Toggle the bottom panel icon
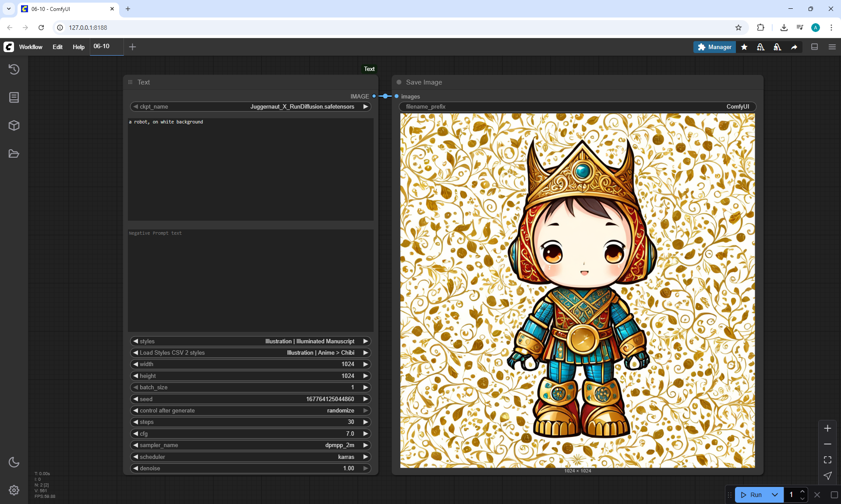This screenshot has height=504, width=841. coord(815,47)
